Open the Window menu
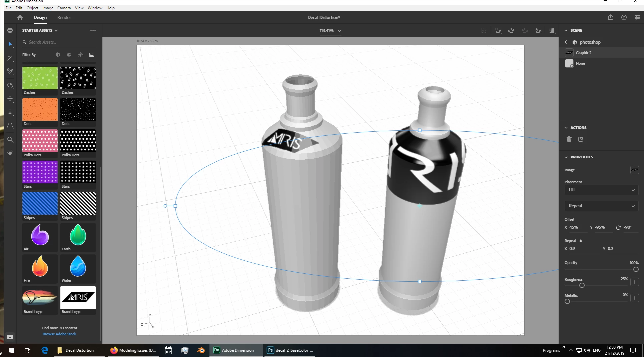The image size is (644, 357). point(95,8)
